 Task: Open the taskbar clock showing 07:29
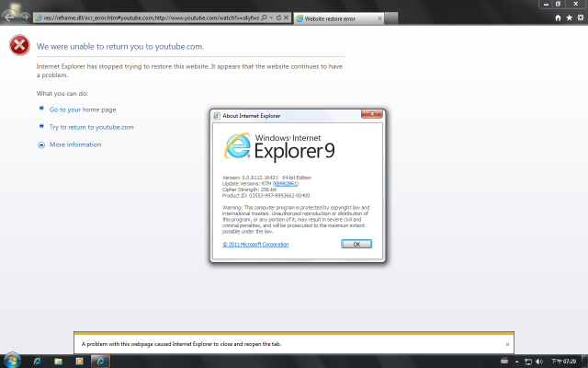(563, 362)
